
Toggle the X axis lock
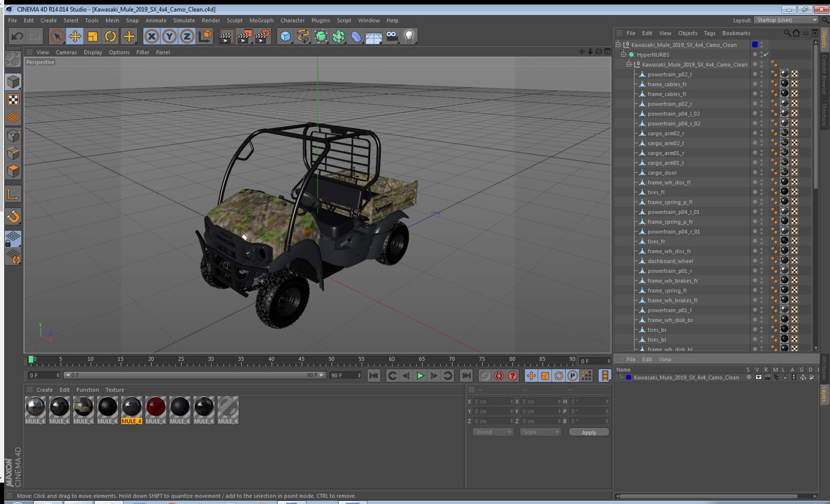tap(151, 36)
